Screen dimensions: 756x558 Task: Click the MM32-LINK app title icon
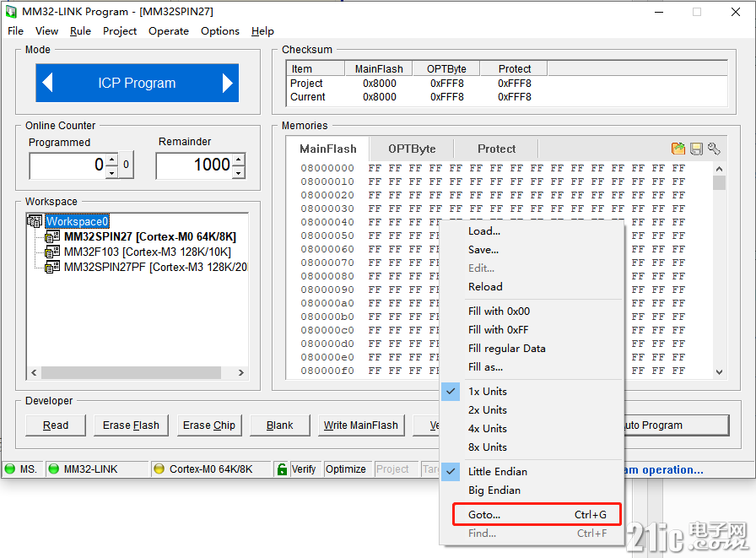11,12
